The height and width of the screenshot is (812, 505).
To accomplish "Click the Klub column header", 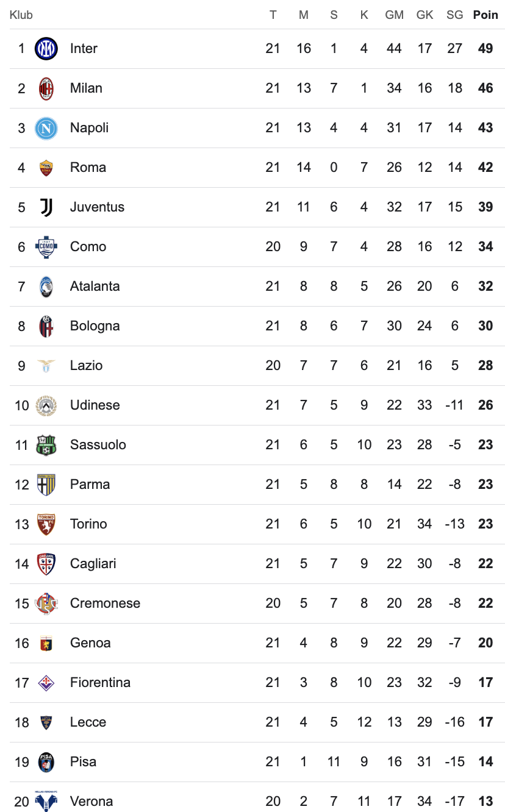I will (x=21, y=15).
